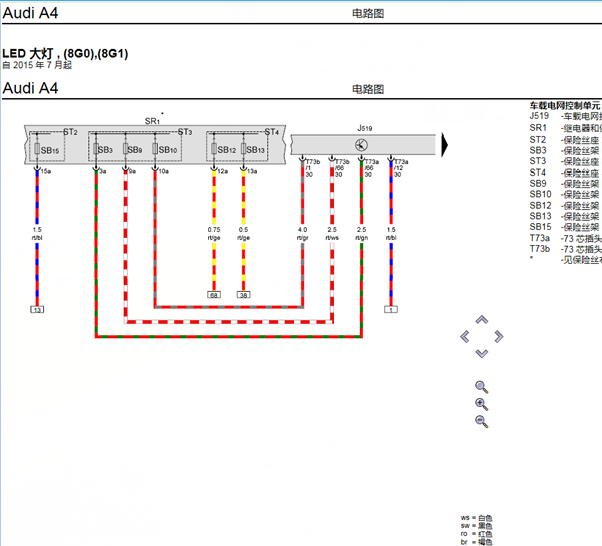Click the 0.5 rt/ge wire label

click(243, 234)
